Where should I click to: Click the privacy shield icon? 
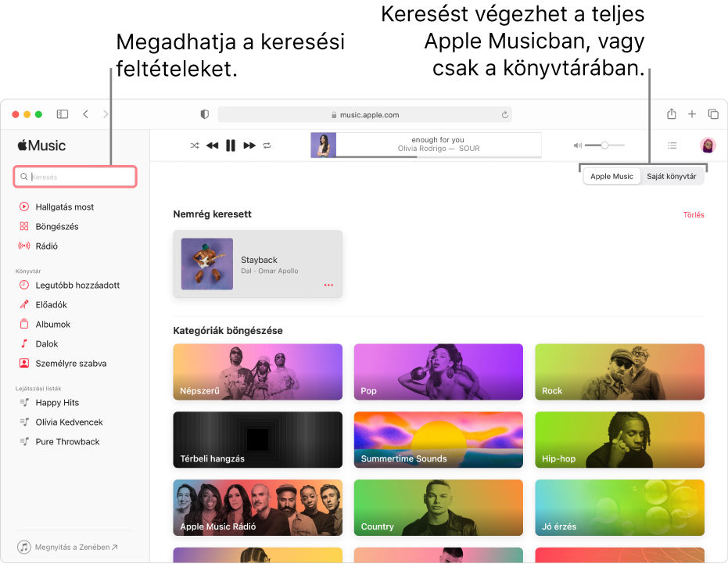204,114
